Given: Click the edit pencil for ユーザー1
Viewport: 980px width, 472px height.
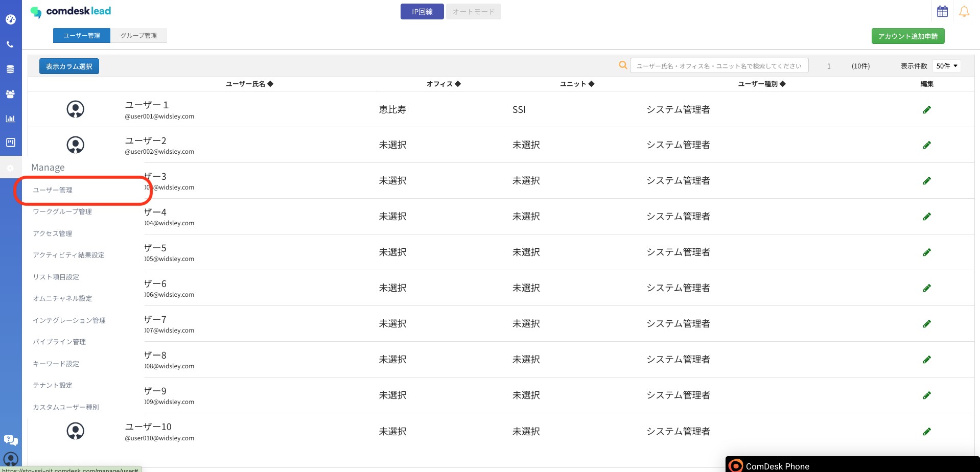Looking at the screenshot, I should 926,110.
